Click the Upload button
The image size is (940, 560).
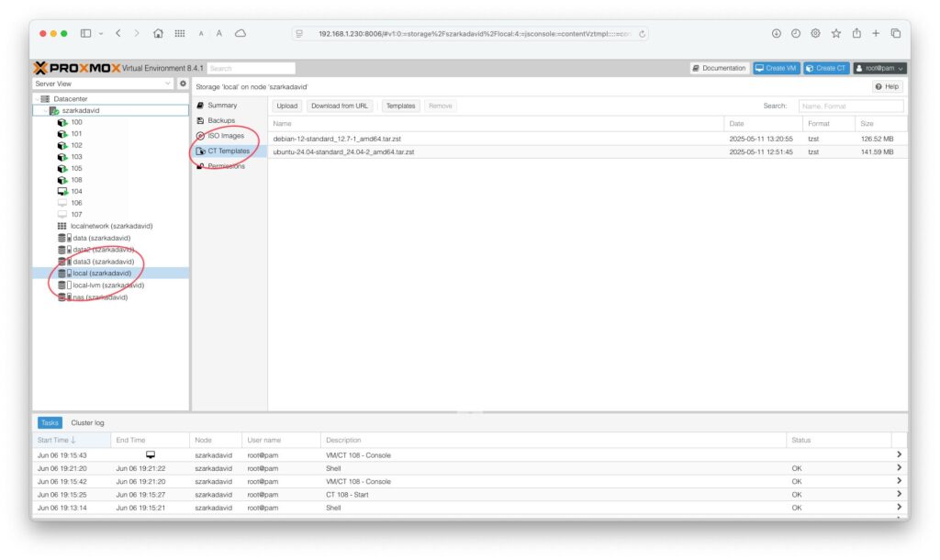[x=287, y=106]
